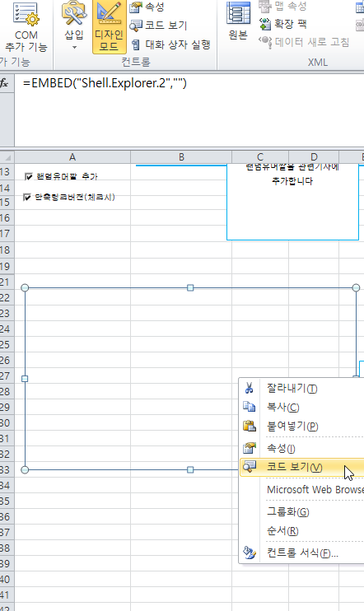Open 순서(R) context menu entry
The image size is (364, 611).
pos(302,531)
